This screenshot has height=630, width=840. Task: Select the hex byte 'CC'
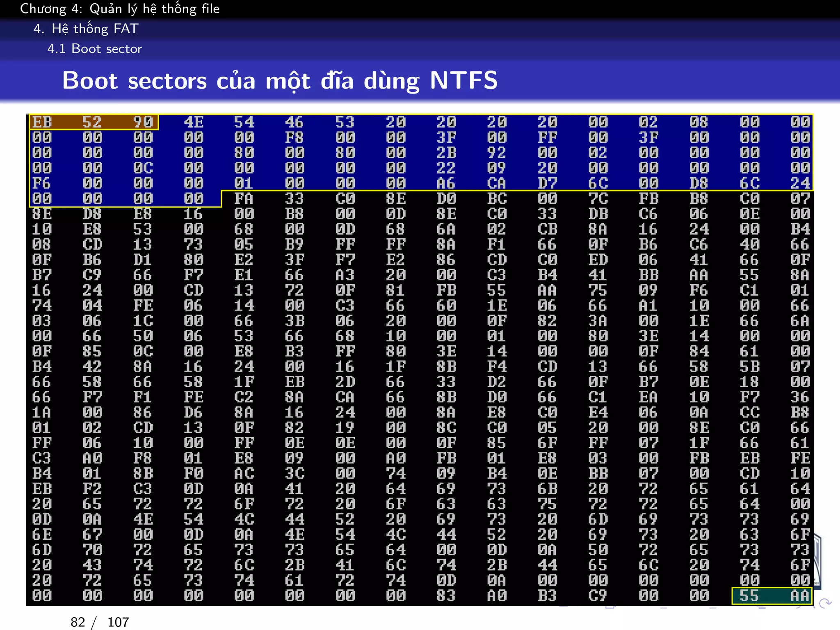pyautogui.click(x=749, y=413)
